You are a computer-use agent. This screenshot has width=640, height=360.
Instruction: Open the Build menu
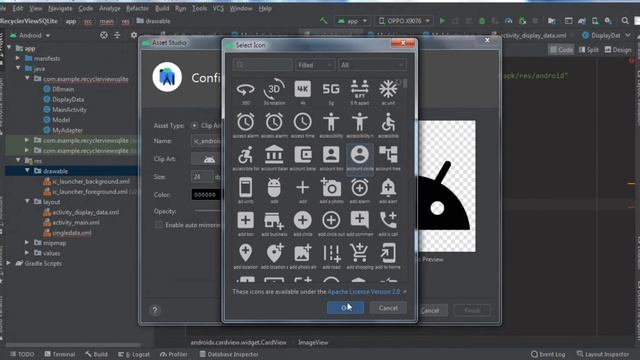[162, 8]
